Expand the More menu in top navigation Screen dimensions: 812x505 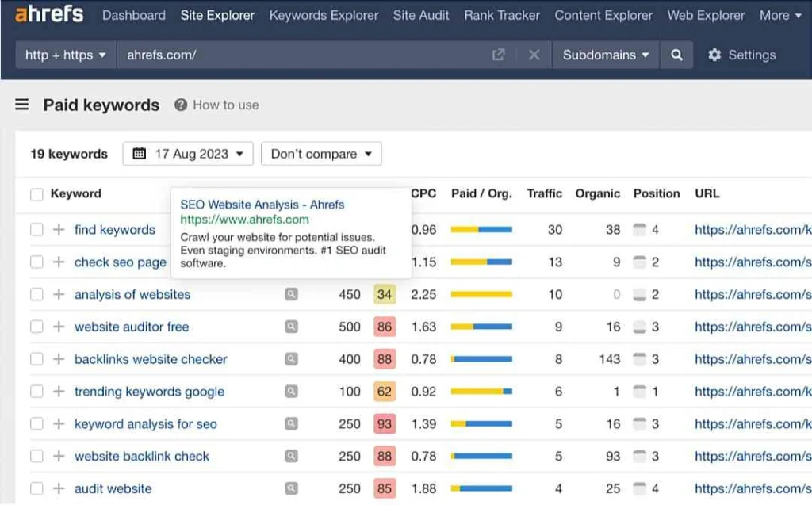(x=780, y=16)
